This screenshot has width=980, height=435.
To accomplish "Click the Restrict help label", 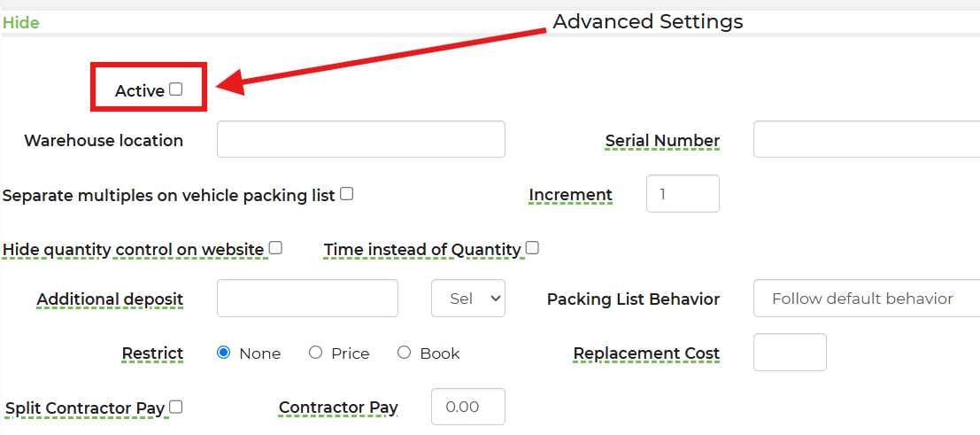I will (x=152, y=353).
